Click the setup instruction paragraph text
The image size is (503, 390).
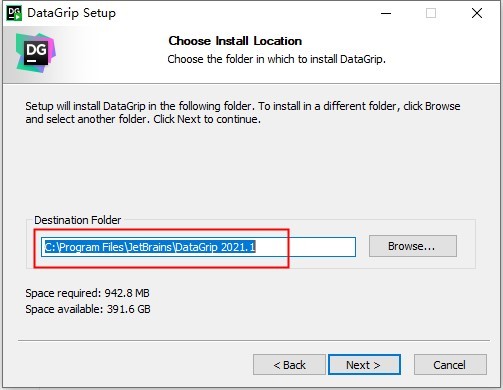coord(243,112)
